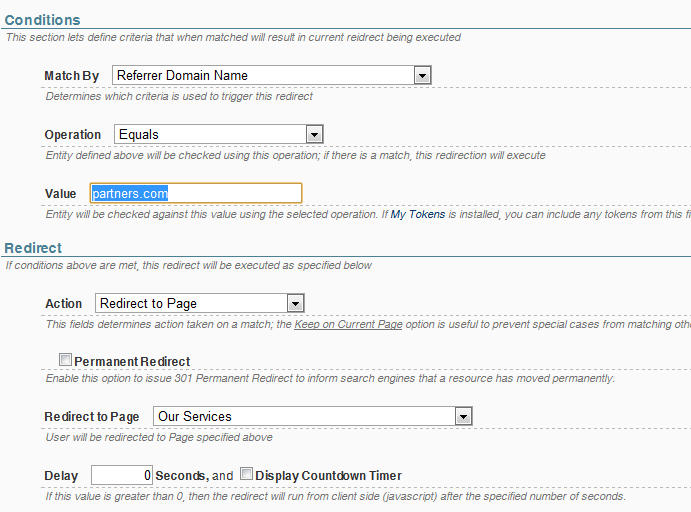Open the Action dropdown arrow
Screen dimensions: 691x512
click(295, 304)
